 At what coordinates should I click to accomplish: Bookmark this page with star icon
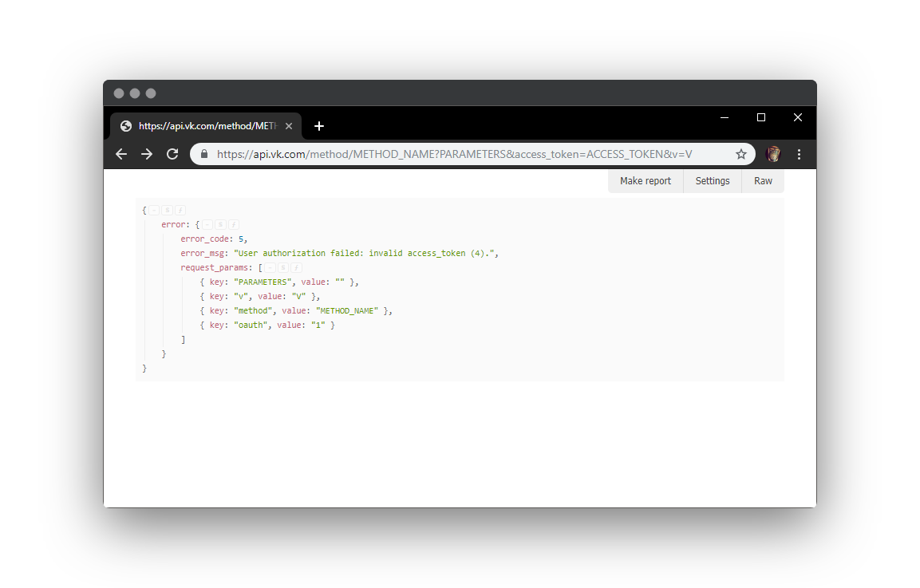(x=741, y=154)
